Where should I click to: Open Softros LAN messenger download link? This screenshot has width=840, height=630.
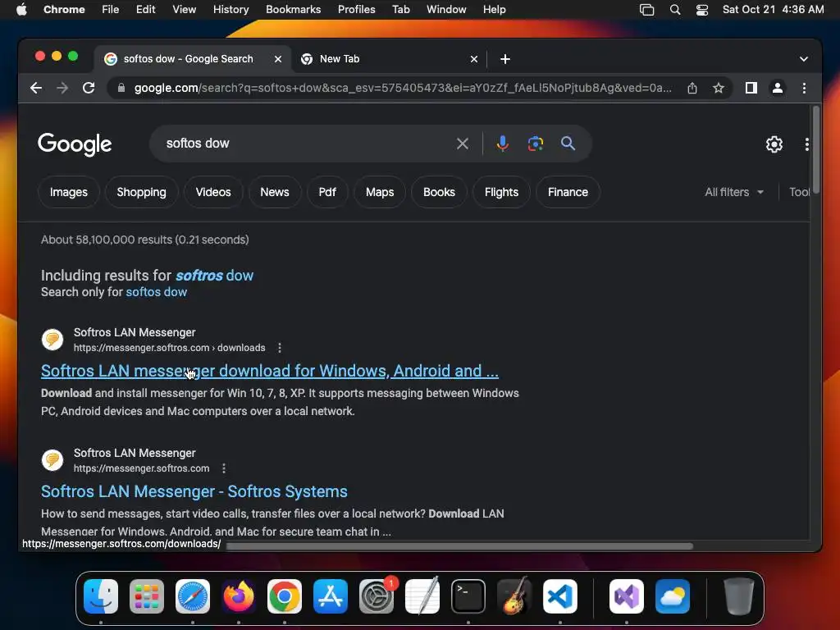[x=269, y=371]
